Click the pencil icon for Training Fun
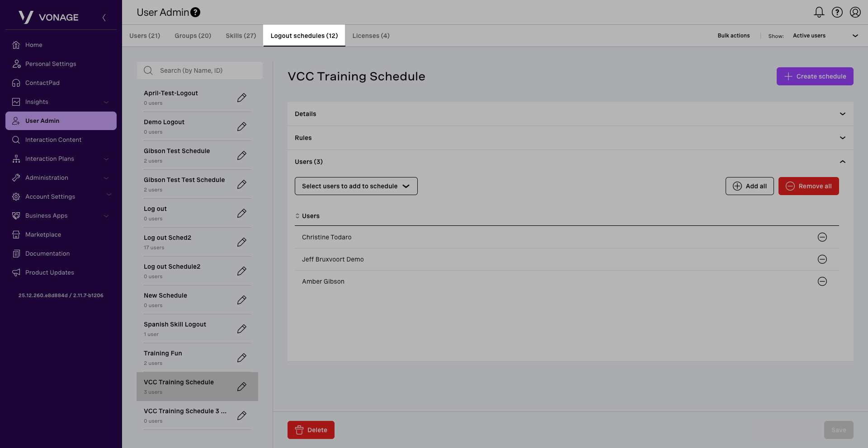868x448 pixels. [x=242, y=358]
